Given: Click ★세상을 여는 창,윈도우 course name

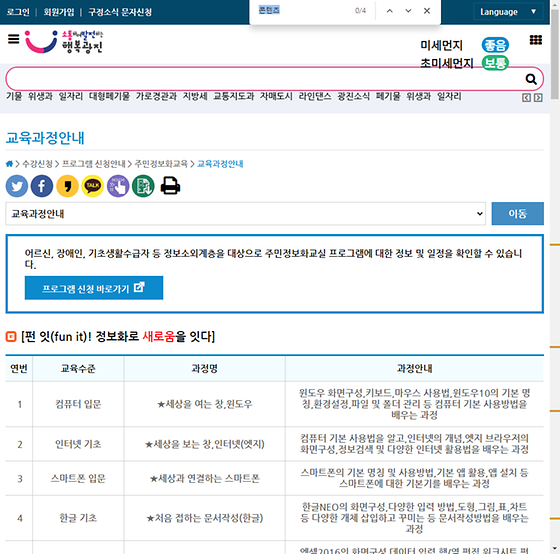Looking at the screenshot, I should pos(205,404).
